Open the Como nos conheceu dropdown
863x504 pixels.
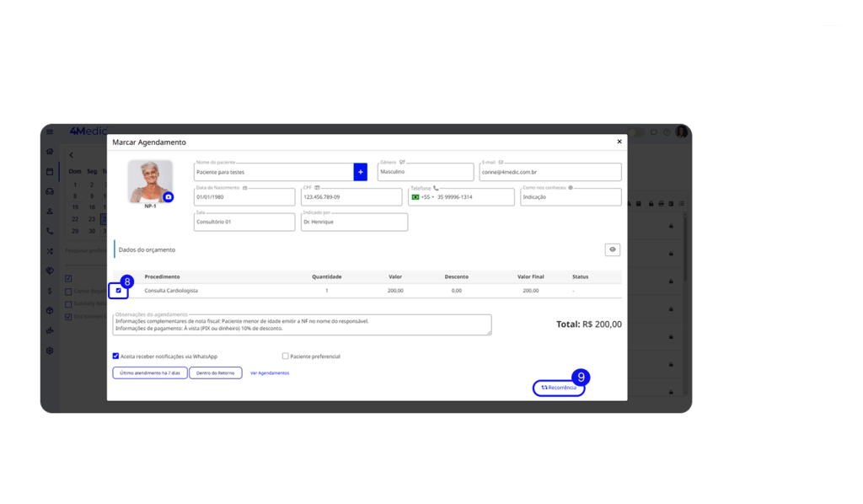(570, 196)
